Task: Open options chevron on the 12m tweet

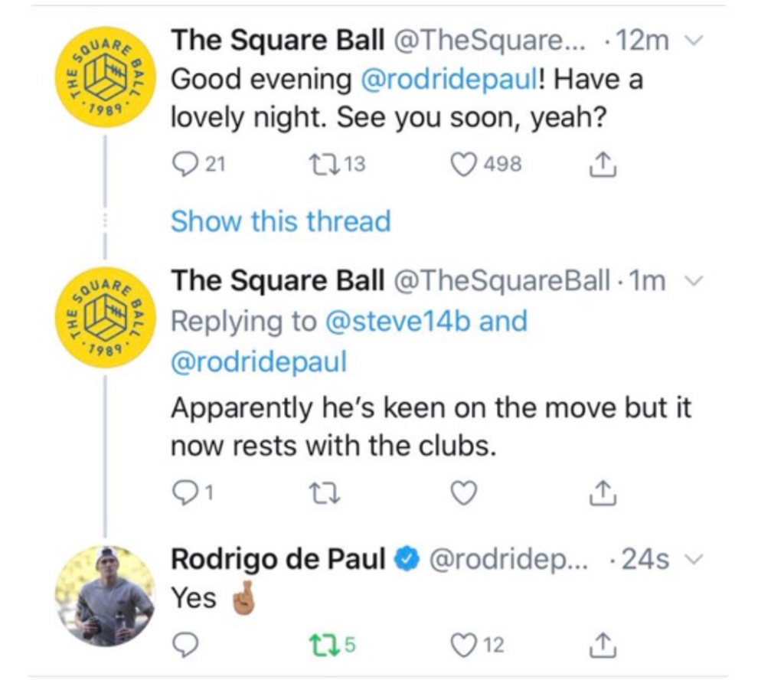Action: coord(693,40)
